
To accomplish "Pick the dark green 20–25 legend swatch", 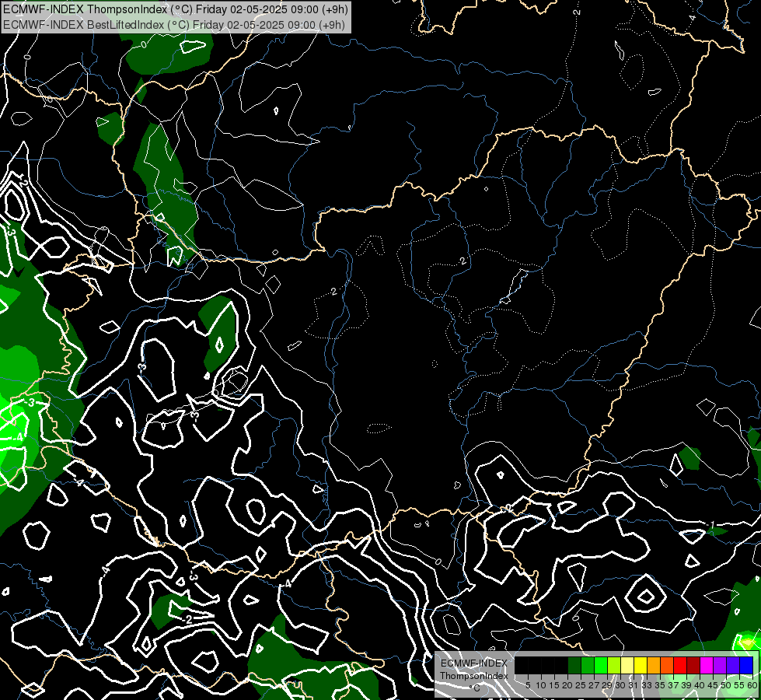I will (x=574, y=665).
